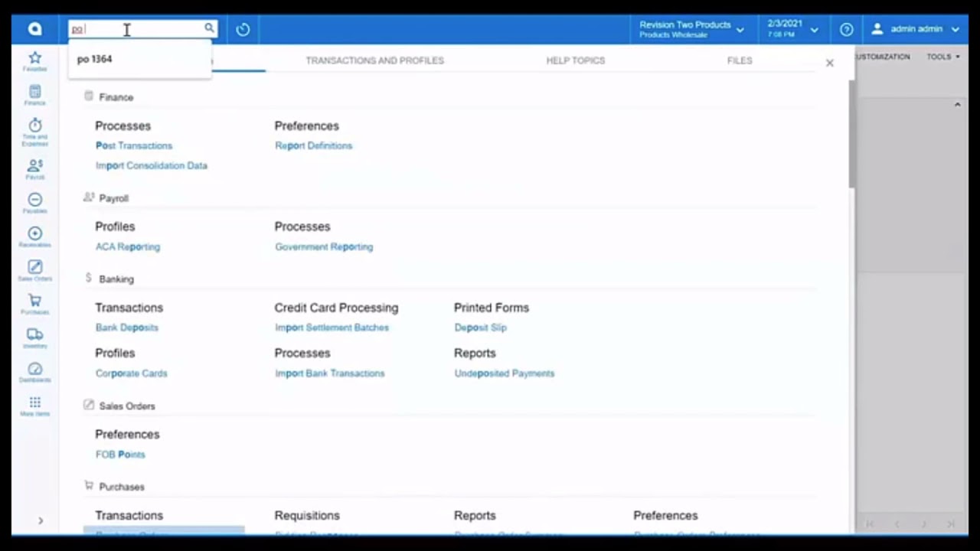Switch to the Help Topics tab
The image size is (980, 551).
click(575, 60)
